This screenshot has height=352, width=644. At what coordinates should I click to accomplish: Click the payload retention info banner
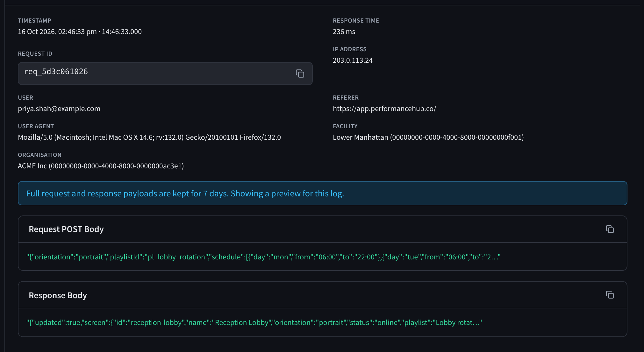click(x=323, y=193)
